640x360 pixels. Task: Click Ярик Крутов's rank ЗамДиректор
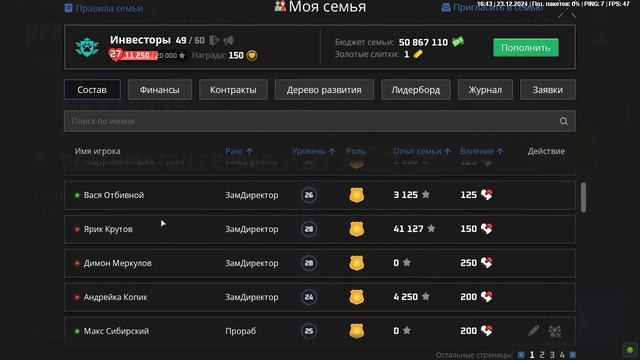(x=252, y=229)
